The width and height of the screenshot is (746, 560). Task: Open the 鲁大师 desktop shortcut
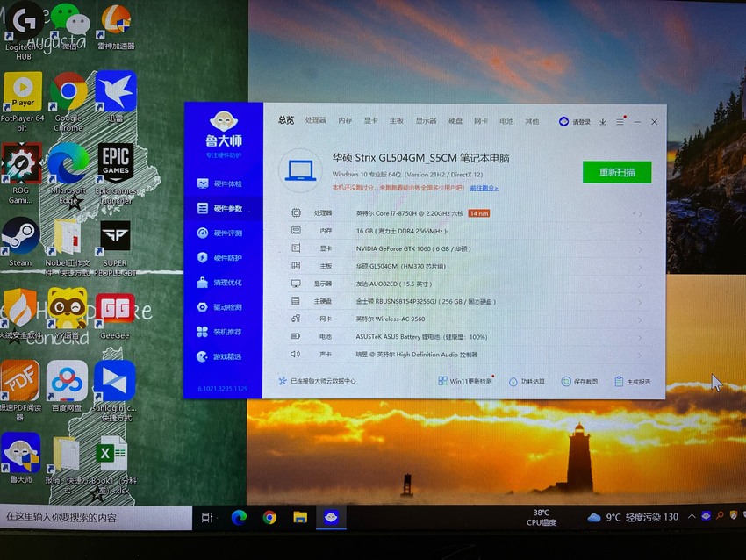(x=20, y=457)
